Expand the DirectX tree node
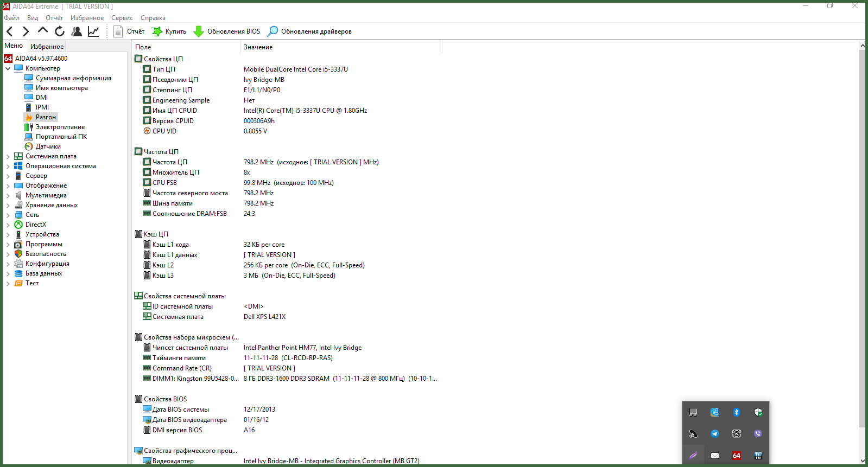The image size is (868, 467). point(8,225)
